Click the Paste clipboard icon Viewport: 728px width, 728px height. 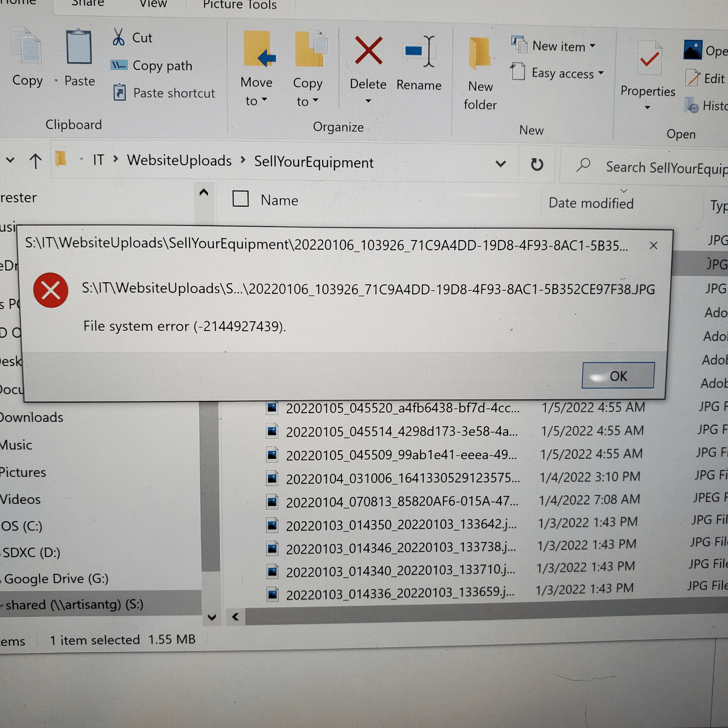point(79,47)
